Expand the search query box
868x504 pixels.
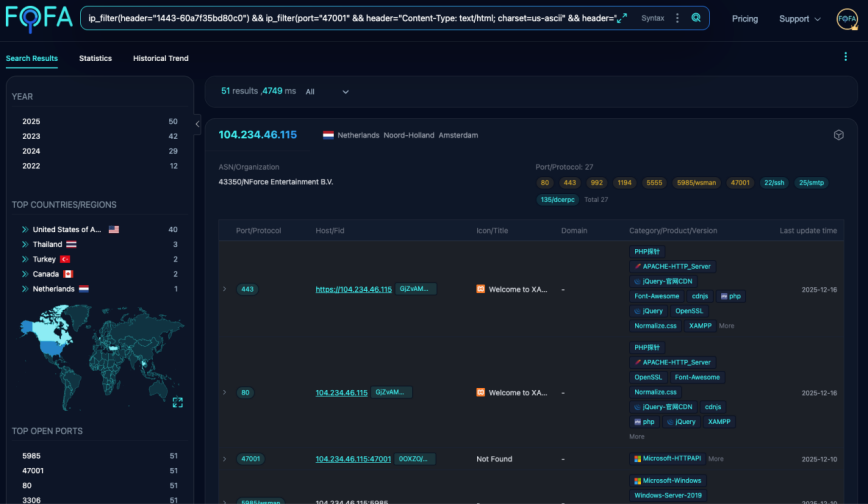620,18
